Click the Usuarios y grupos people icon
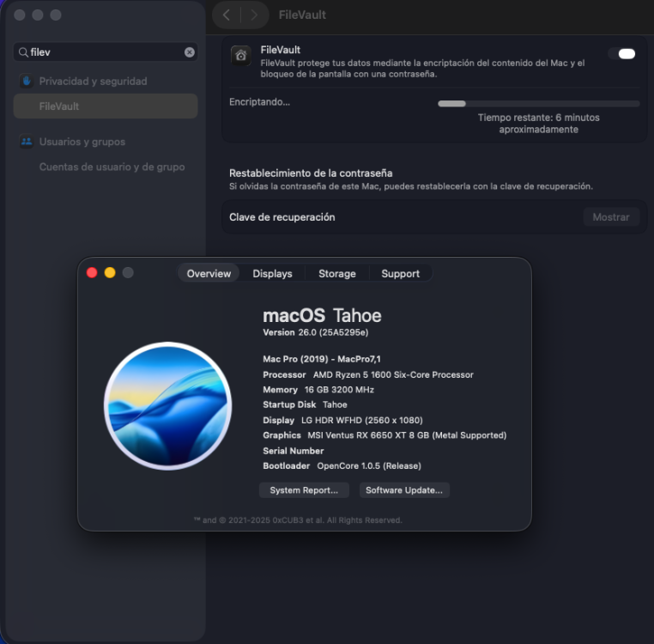This screenshot has height=644, width=654. pyautogui.click(x=27, y=142)
